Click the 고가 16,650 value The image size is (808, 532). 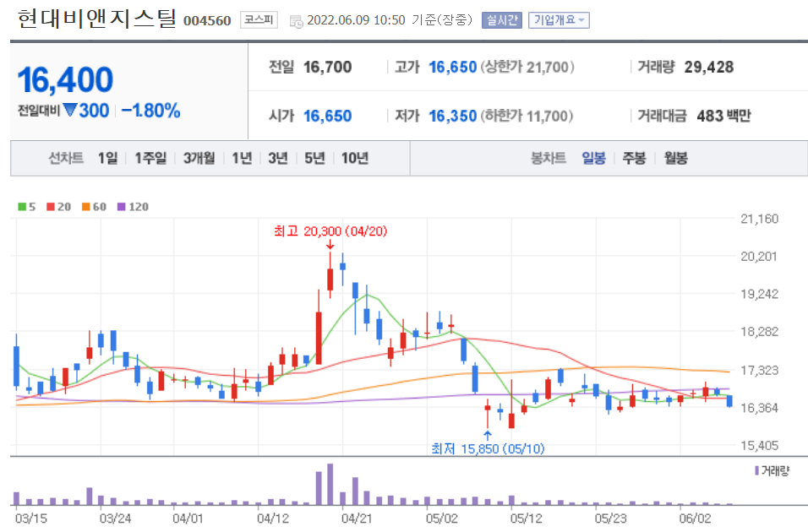tap(452, 67)
